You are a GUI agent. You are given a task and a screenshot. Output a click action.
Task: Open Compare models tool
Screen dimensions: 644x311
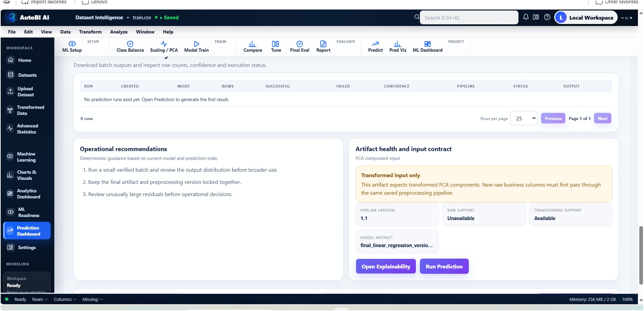(x=252, y=47)
